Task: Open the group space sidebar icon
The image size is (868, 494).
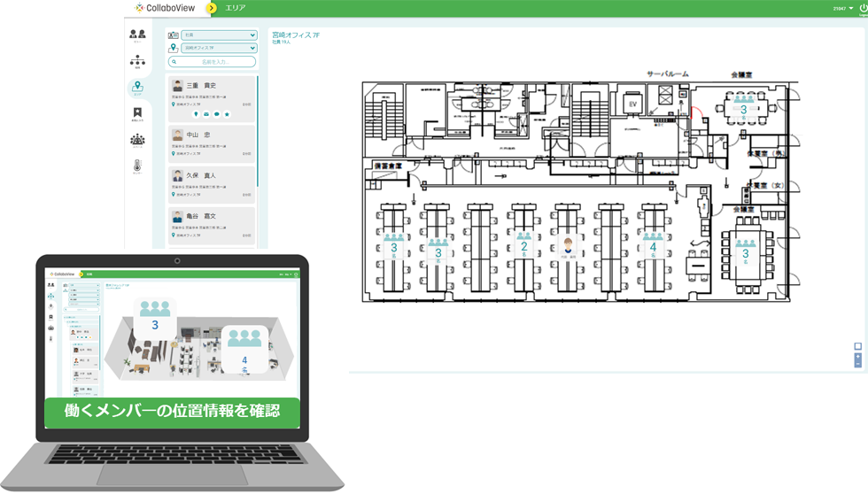Action: point(137,140)
